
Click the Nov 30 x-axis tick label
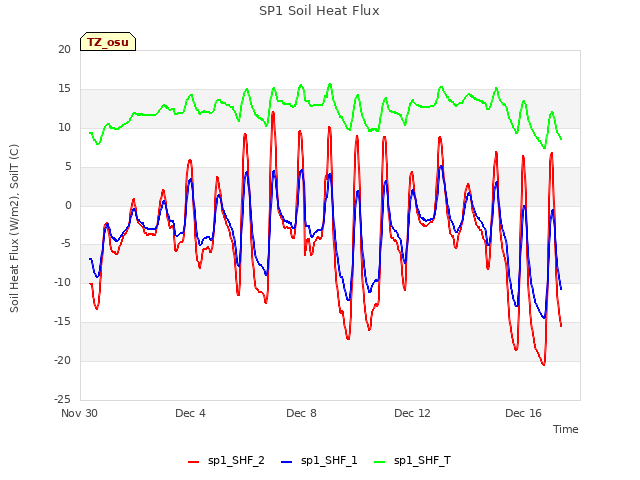79,413
